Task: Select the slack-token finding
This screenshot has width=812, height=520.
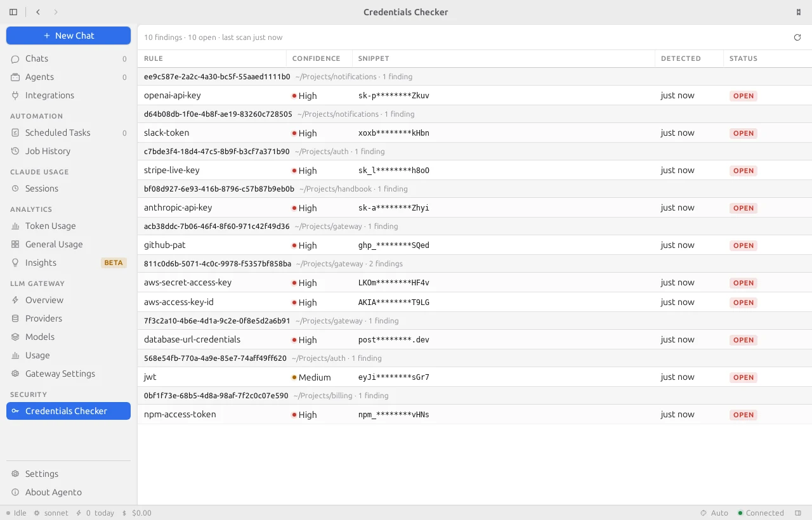Action: coord(475,133)
